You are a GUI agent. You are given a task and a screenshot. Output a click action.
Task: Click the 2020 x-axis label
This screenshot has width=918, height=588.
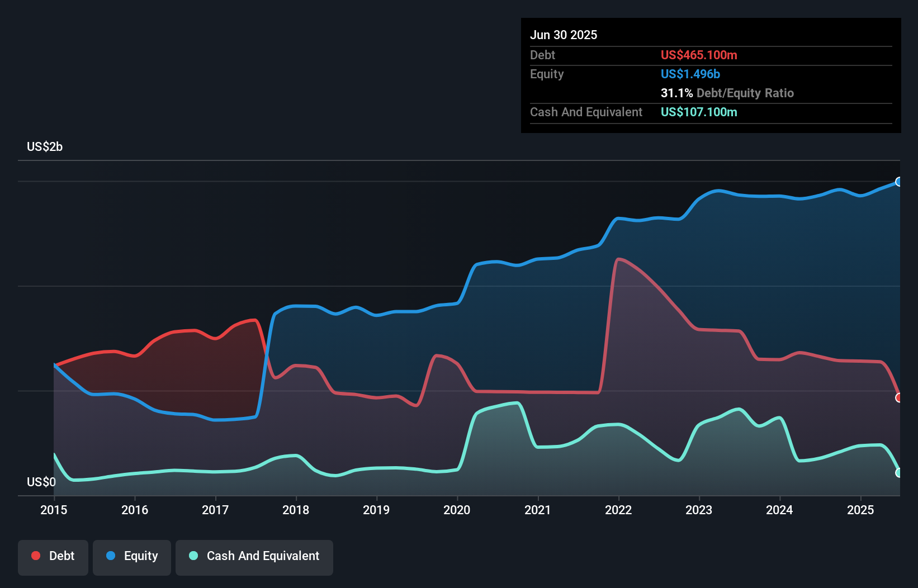click(457, 510)
